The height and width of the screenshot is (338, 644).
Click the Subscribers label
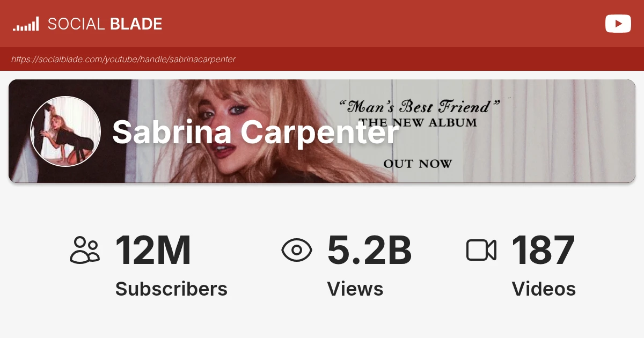pos(171,289)
